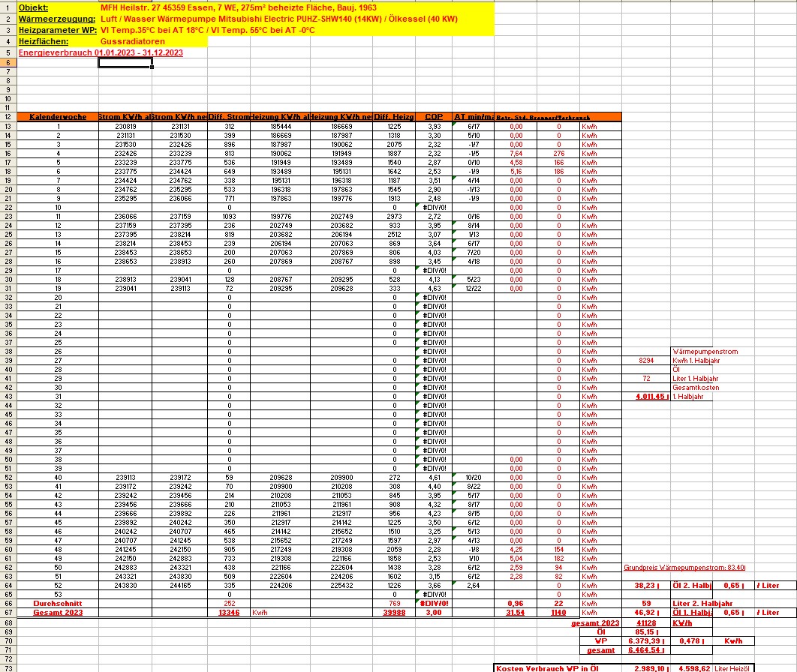The height and width of the screenshot is (672, 797).
Task: Click the 'Gesamt 2023' row label
Action: [x=58, y=612]
